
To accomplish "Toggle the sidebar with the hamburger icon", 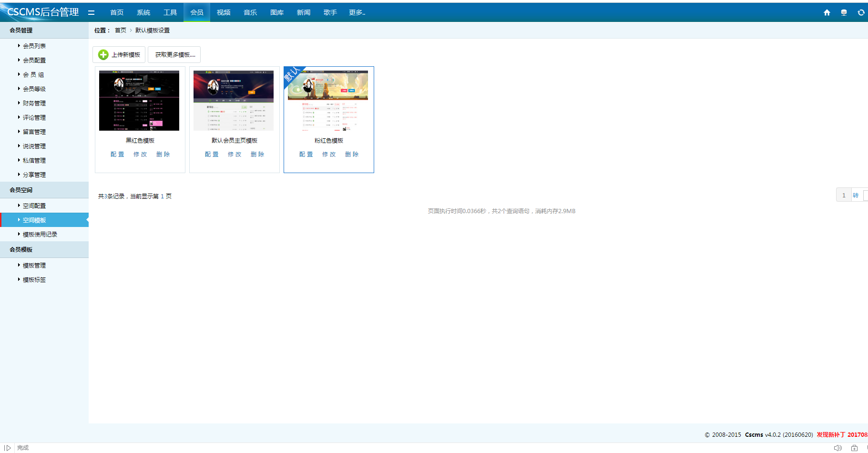I will pos(92,13).
